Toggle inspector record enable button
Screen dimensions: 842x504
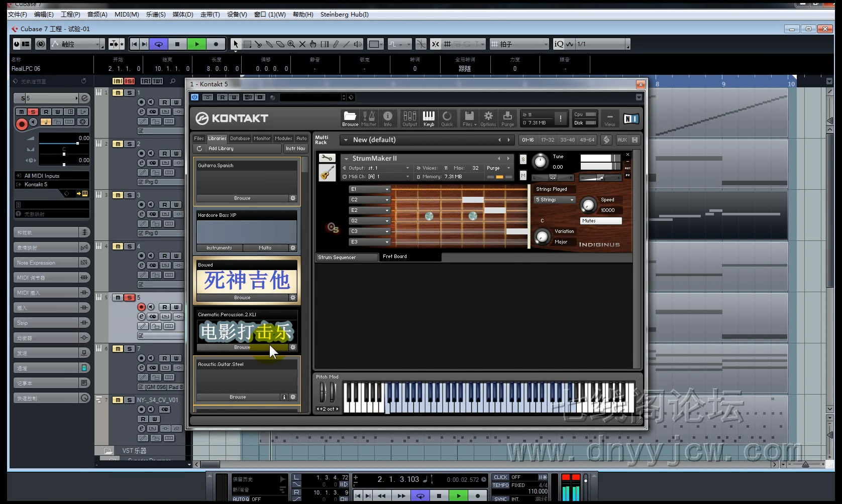(22, 124)
